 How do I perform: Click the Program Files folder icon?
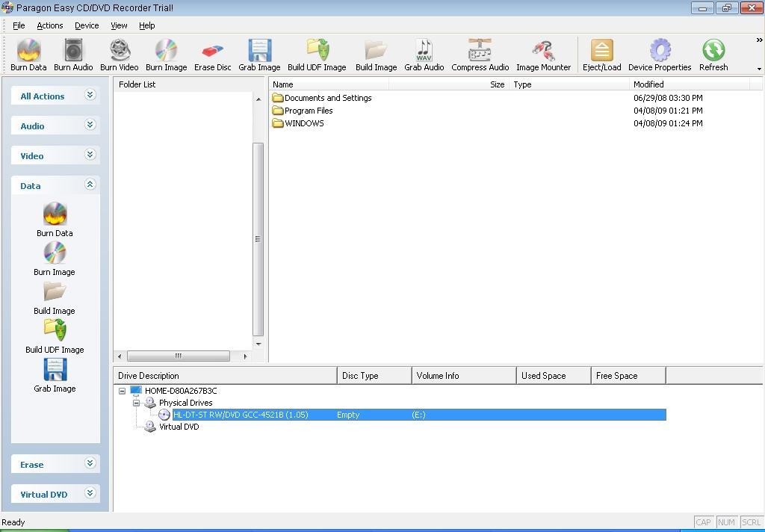click(278, 111)
